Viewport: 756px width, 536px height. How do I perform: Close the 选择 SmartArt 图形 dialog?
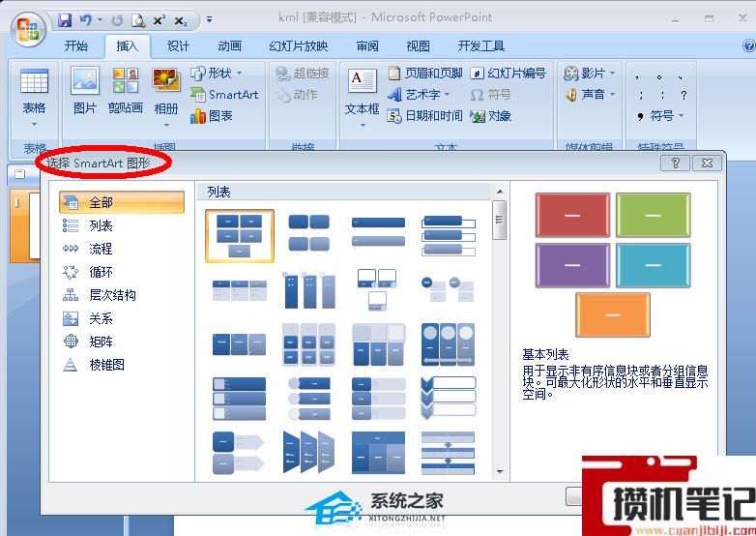(x=707, y=164)
